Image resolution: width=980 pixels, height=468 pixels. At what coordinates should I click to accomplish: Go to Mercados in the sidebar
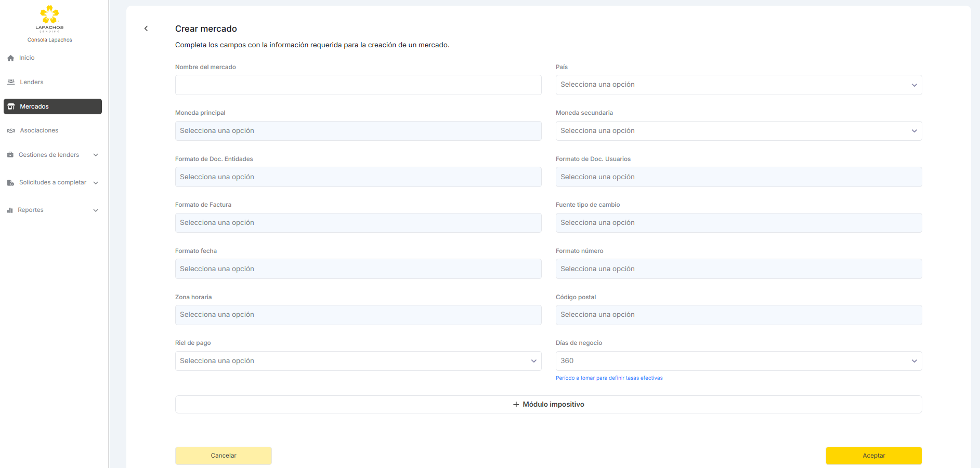tap(53, 106)
